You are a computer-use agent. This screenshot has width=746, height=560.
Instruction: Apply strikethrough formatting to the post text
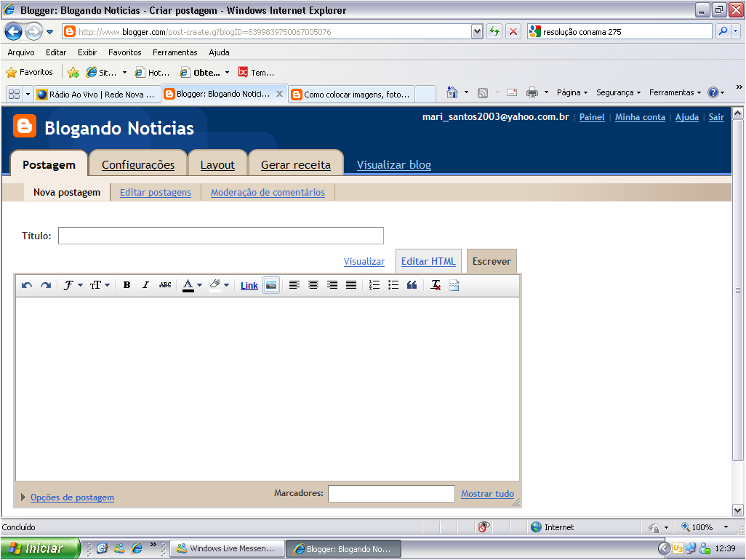point(165,284)
